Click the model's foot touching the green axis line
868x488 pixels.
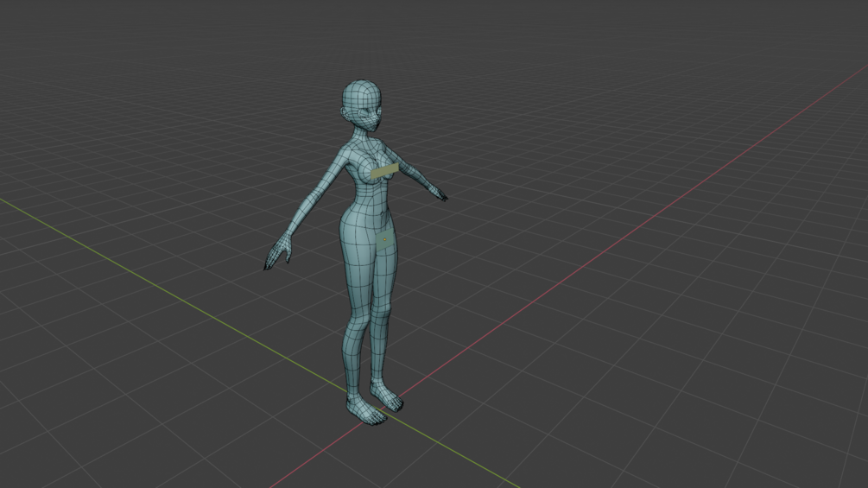pyautogui.click(x=364, y=411)
